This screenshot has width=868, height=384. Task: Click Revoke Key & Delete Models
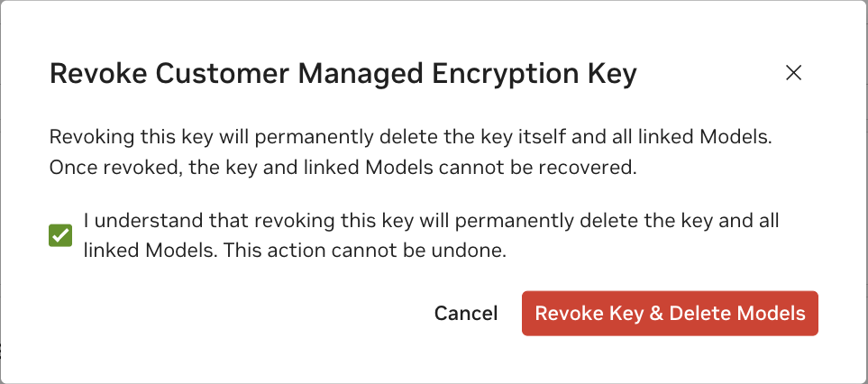(x=670, y=314)
